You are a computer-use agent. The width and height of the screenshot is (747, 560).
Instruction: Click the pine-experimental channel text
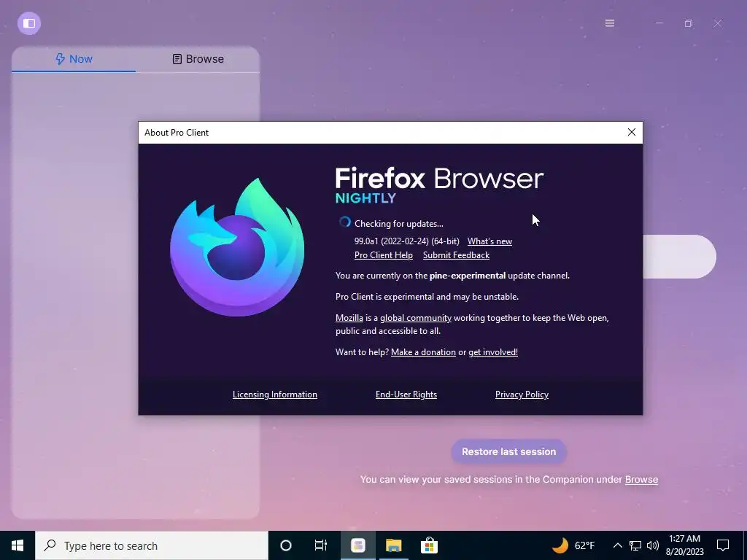click(468, 276)
